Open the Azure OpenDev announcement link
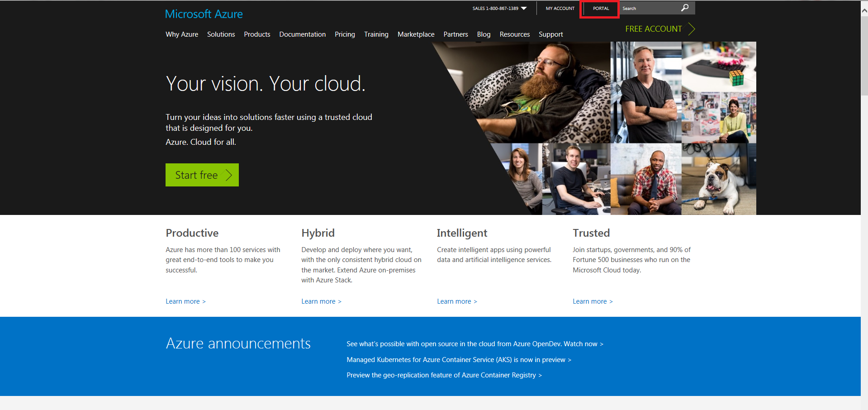The height and width of the screenshot is (410, 868). click(x=474, y=344)
